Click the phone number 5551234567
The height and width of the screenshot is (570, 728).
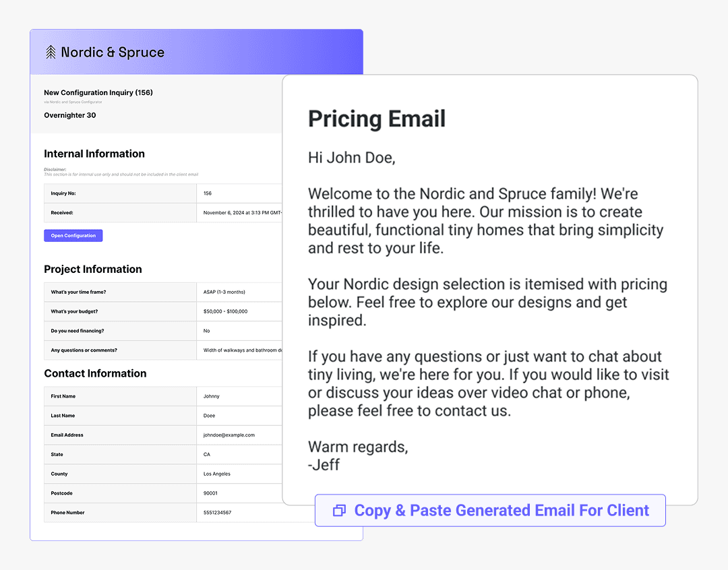218,513
